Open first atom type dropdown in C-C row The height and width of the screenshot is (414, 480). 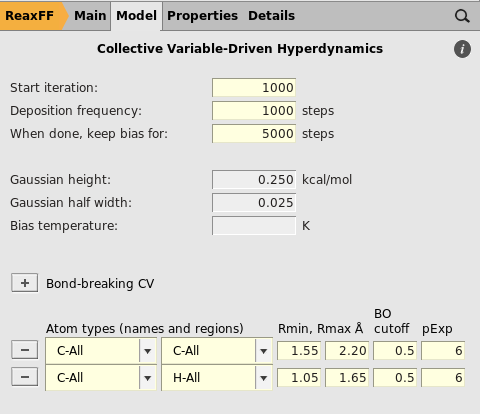click(x=101, y=351)
